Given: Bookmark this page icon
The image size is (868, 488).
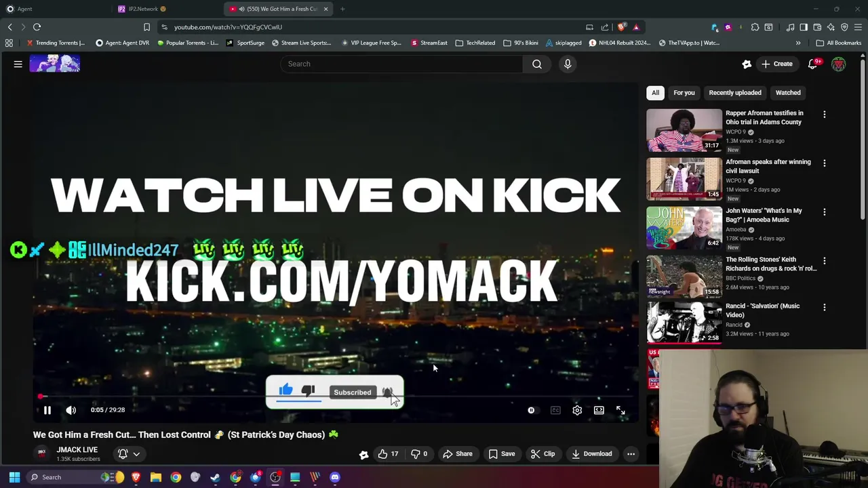Looking at the screenshot, I should (146, 27).
